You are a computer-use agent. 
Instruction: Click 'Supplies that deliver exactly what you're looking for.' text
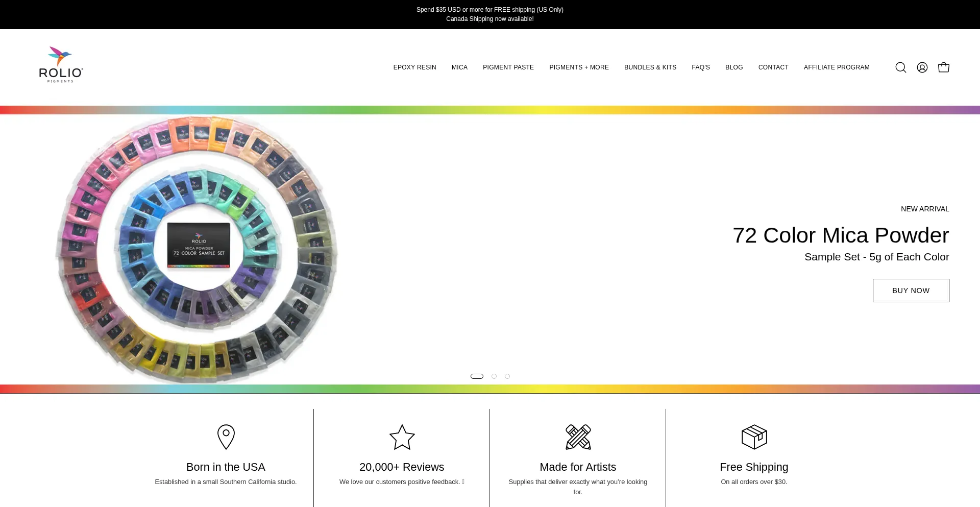578,487
